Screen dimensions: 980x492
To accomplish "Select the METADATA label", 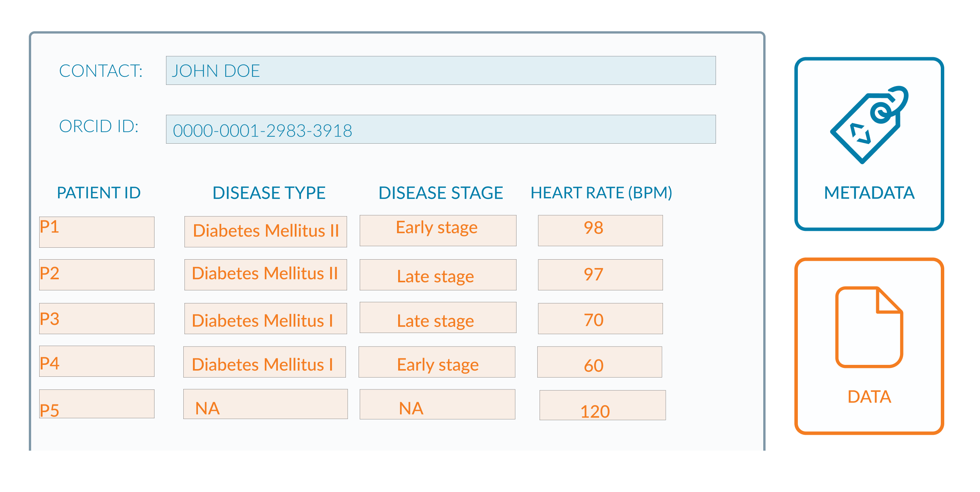I will point(869,193).
